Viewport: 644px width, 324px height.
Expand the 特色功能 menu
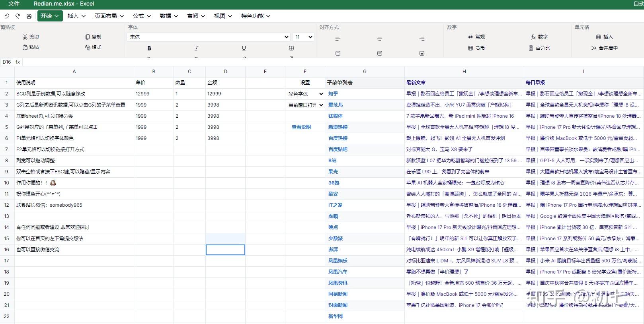tap(256, 16)
